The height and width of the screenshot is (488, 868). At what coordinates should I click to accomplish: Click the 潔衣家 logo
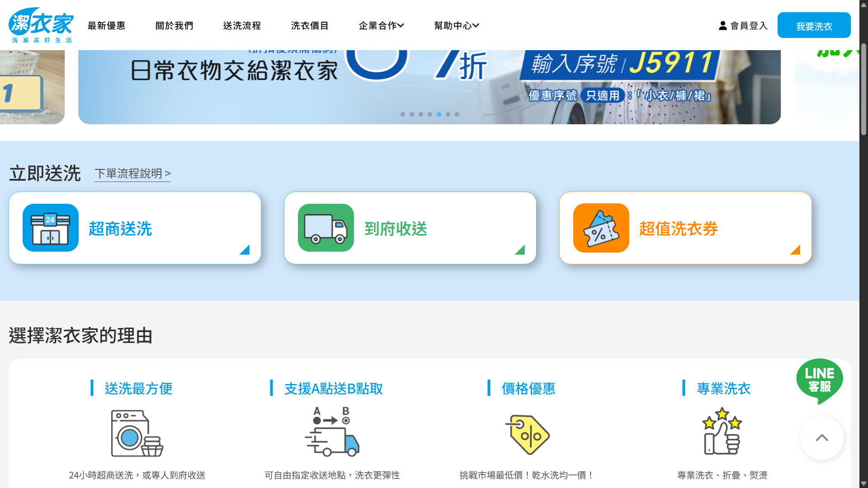tap(41, 25)
